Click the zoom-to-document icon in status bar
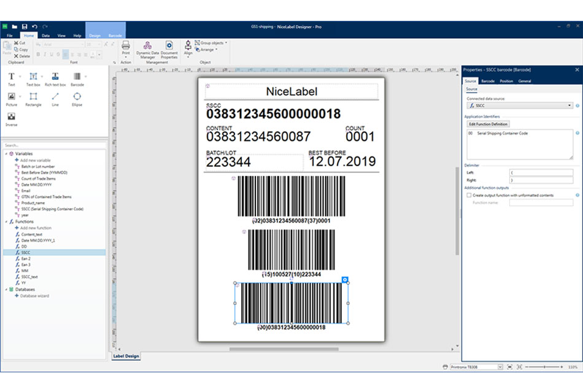This screenshot has height=392, width=583. click(x=510, y=367)
